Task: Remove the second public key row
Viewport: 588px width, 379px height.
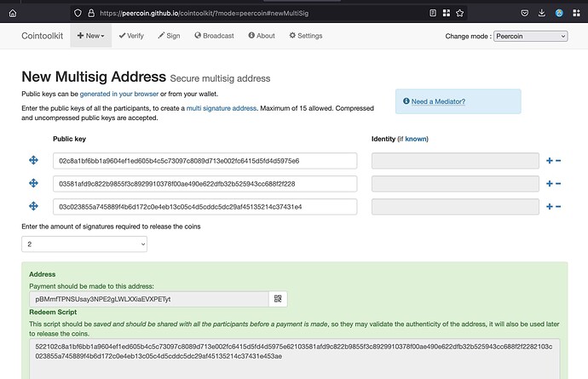Action: (558, 184)
